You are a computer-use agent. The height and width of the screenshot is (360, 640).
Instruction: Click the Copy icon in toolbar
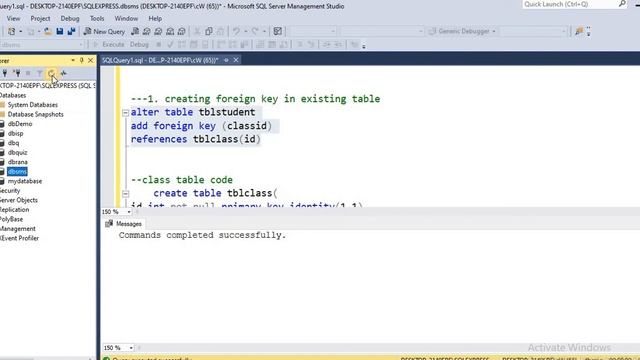pos(209,31)
